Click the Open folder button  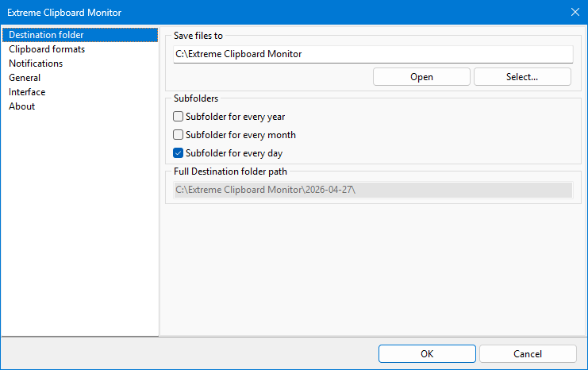(421, 77)
